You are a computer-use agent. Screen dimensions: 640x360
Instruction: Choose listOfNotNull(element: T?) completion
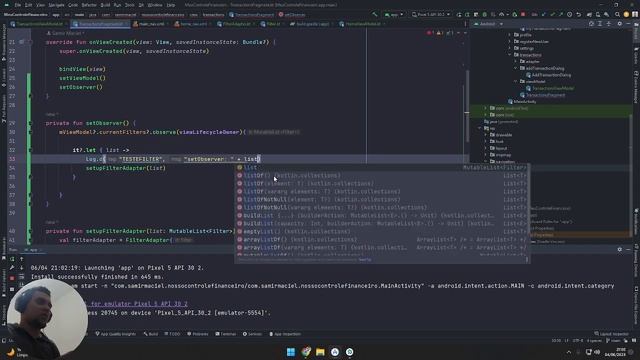click(x=382, y=200)
